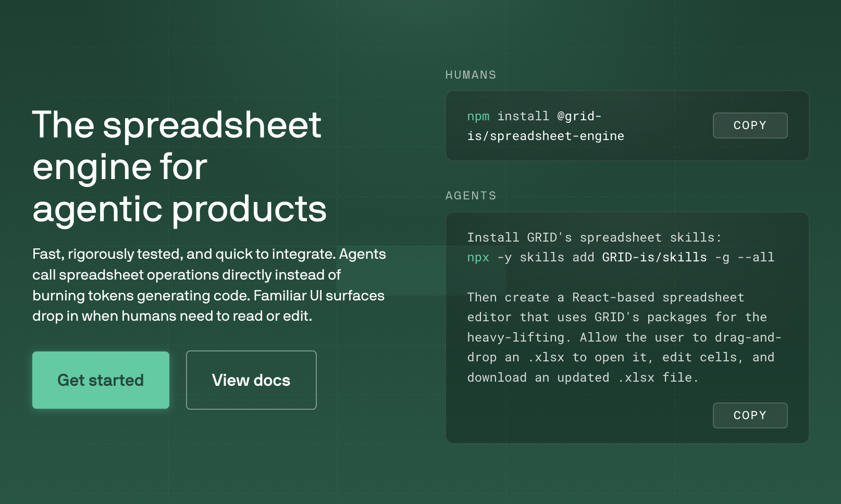Open the View docs button
841x504 pixels.
pos(251,380)
